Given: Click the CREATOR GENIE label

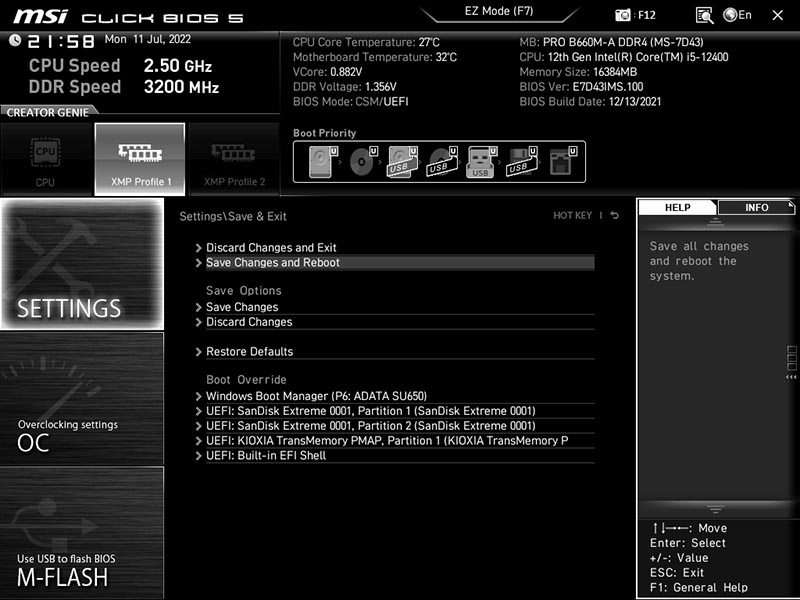Looking at the screenshot, I should (47, 112).
